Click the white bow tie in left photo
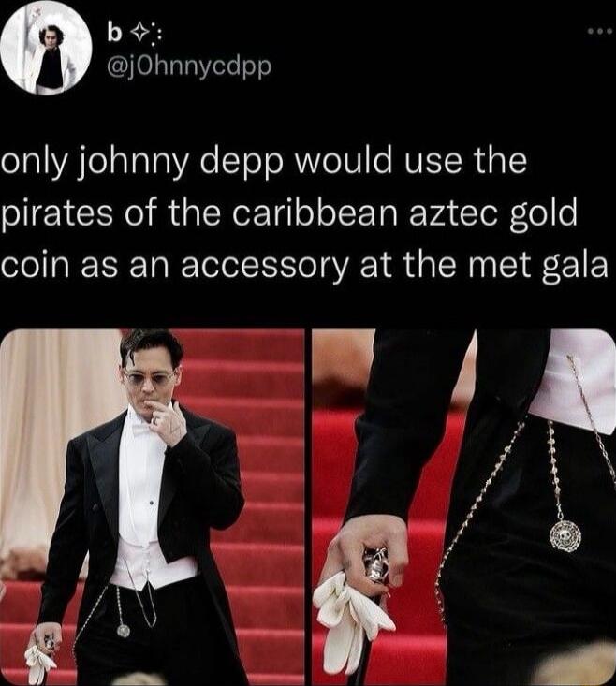This screenshot has width=616, height=686. point(141,426)
